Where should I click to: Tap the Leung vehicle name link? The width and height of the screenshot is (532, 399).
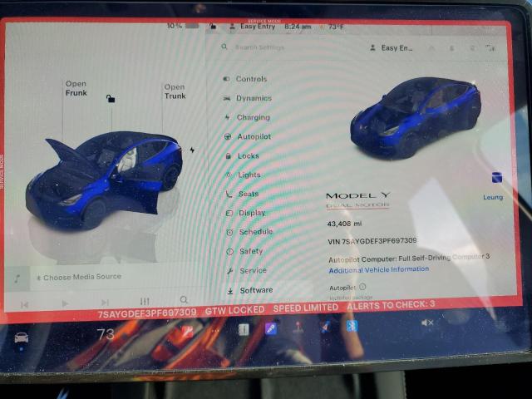pyautogui.click(x=493, y=197)
